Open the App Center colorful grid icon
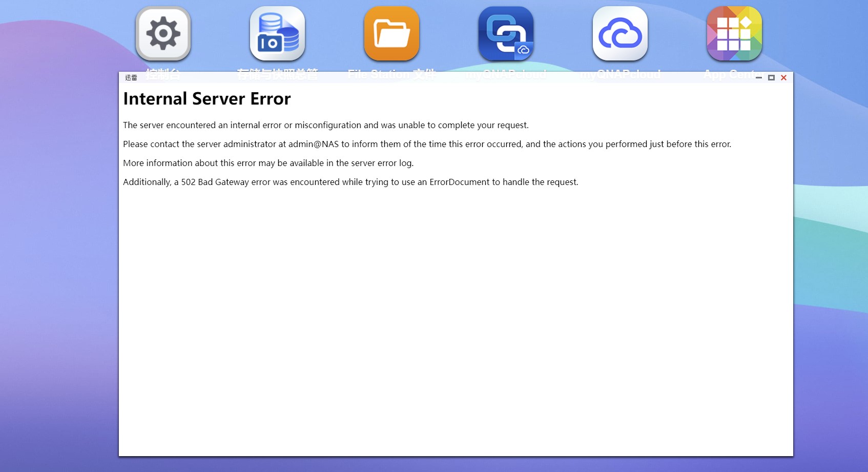Viewport: 868px width, 472px height. [734, 34]
